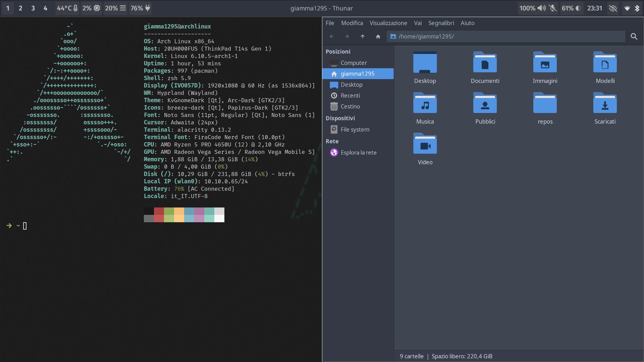Image resolution: width=644 pixels, height=362 pixels.
Task: Switch to workspace 4
Action: coord(45,8)
